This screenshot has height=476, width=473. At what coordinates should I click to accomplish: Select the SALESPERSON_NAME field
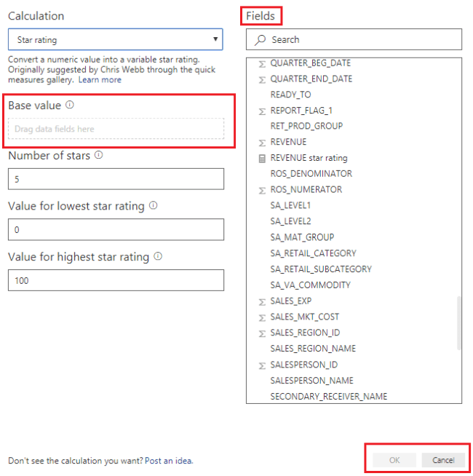click(x=311, y=381)
